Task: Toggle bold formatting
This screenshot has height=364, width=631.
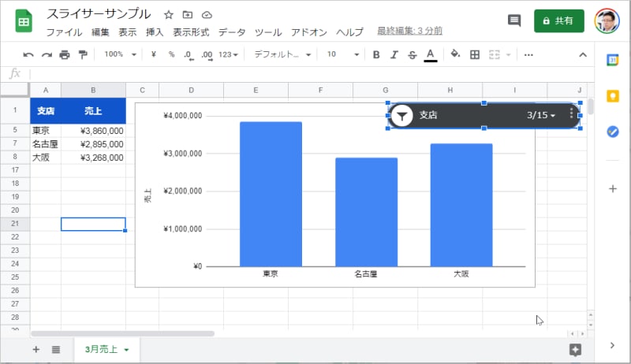Action: click(x=376, y=54)
